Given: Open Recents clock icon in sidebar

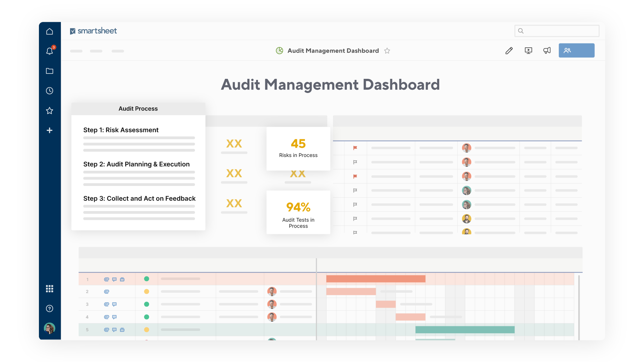Looking at the screenshot, I should pyautogui.click(x=50, y=91).
